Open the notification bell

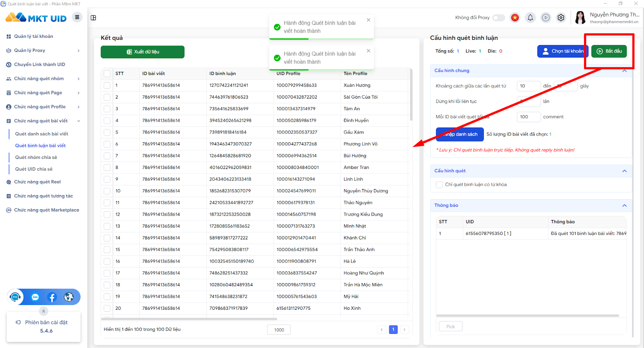(x=530, y=18)
